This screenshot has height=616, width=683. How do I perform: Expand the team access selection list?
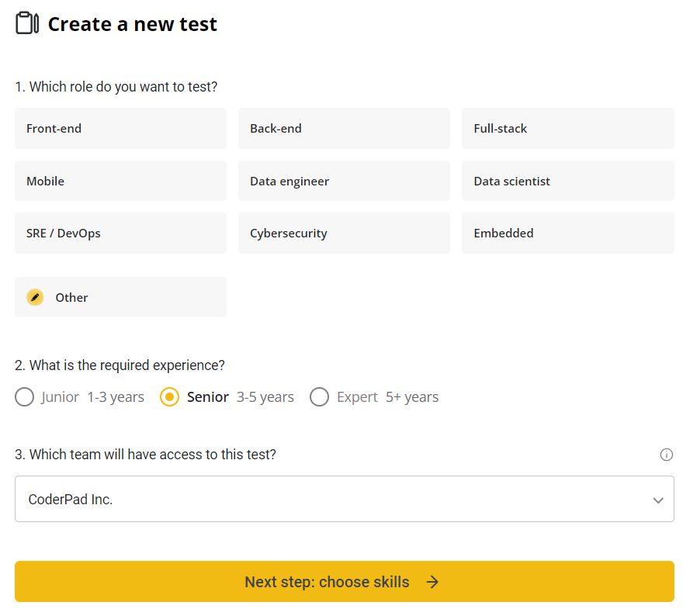(345, 499)
